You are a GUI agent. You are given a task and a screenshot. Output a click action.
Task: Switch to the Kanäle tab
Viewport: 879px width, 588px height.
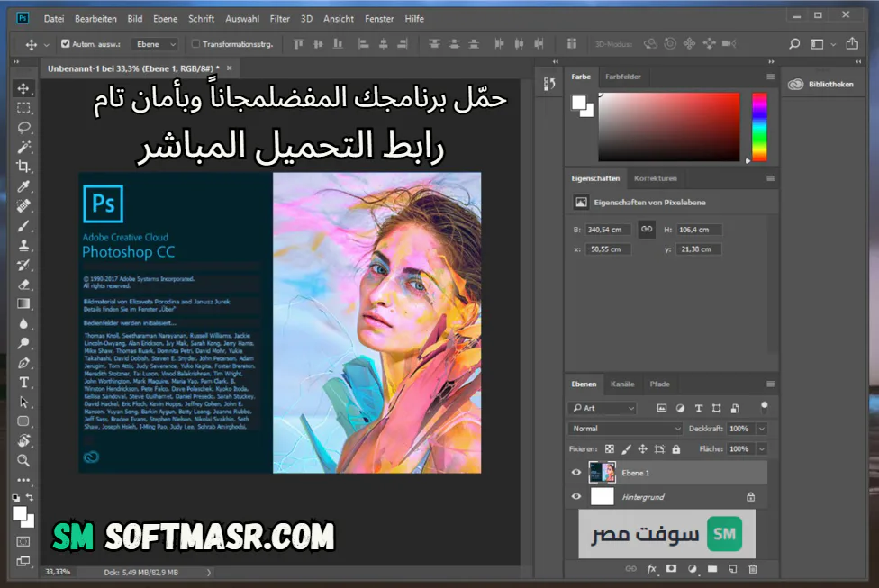pos(622,384)
